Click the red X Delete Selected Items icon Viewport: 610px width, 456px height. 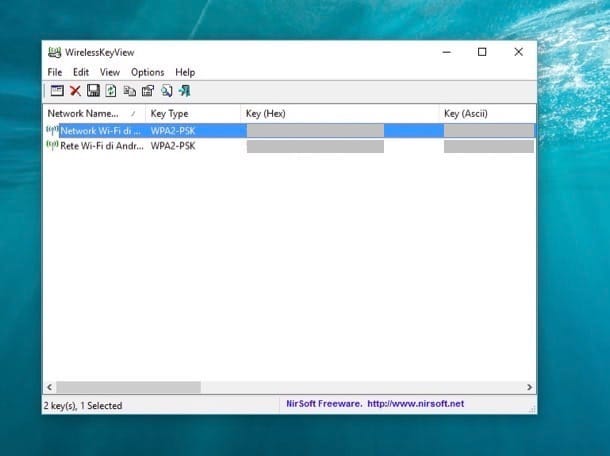(x=75, y=91)
